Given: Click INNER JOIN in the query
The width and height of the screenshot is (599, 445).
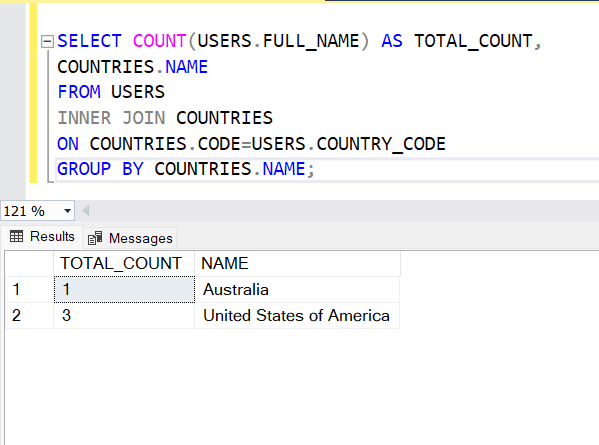Looking at the screenshot, I should tap(111, 118).
